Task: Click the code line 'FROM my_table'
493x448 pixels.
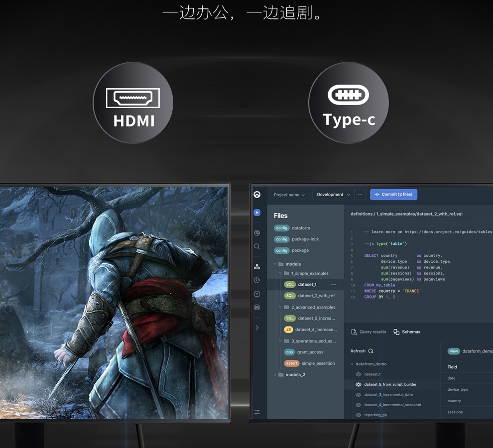Action: tap(379, 285)
